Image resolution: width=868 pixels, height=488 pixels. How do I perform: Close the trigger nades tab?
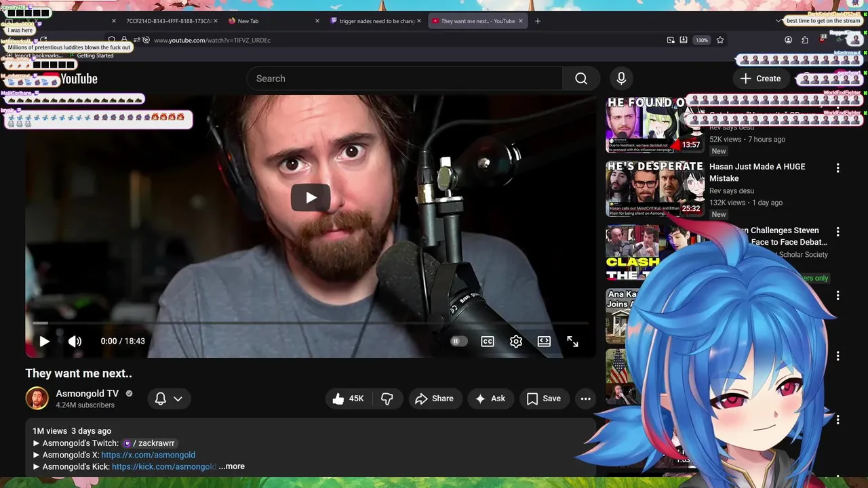click(x=419, y=21)
